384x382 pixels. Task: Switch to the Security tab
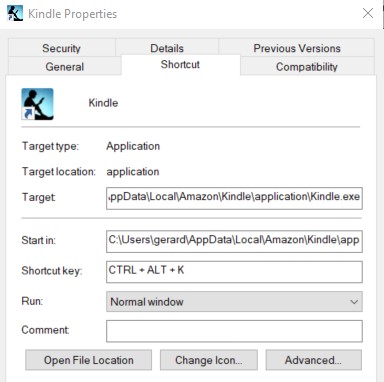click(x=62, y=48)
